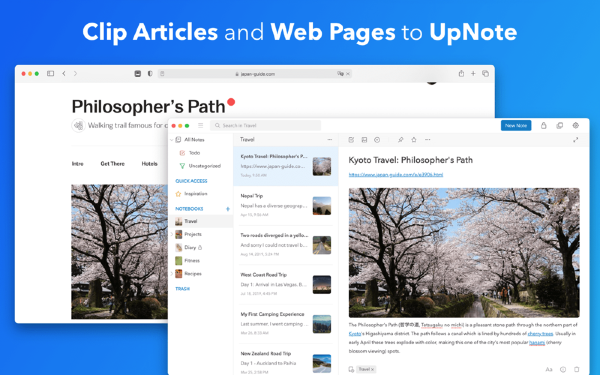Open the locked Diary notebook
The width and height of the screenshot is (600, 375).
click(189, 248)
